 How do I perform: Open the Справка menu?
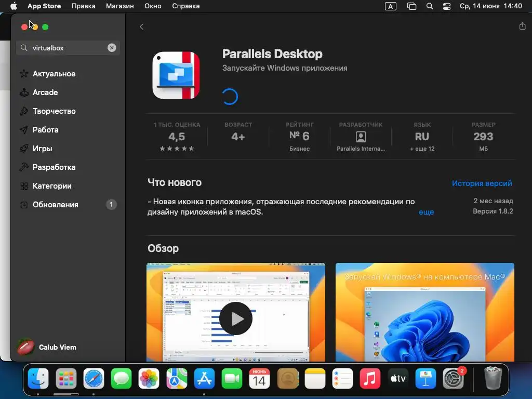(x=185, y=6)
